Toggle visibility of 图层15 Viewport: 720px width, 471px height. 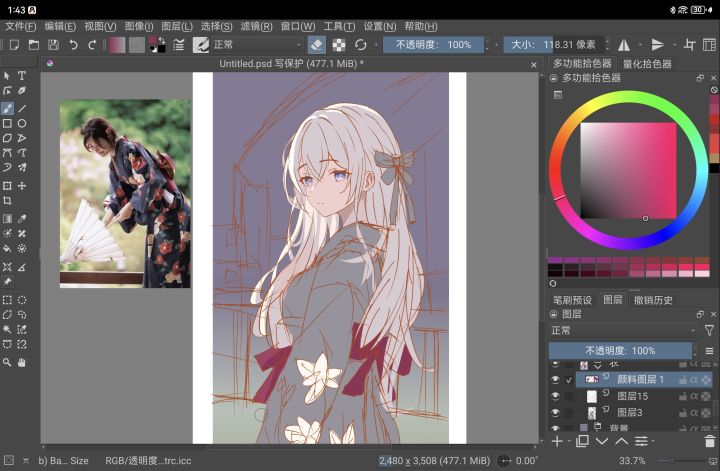click(x=555, y=396)
